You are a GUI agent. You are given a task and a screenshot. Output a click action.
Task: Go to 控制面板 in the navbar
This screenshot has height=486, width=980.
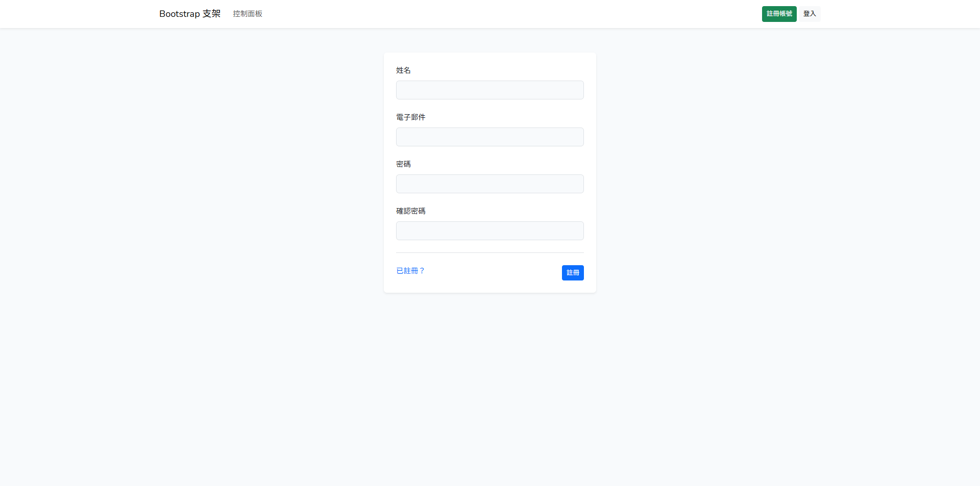pyautogui.click(x=248, y=14)
